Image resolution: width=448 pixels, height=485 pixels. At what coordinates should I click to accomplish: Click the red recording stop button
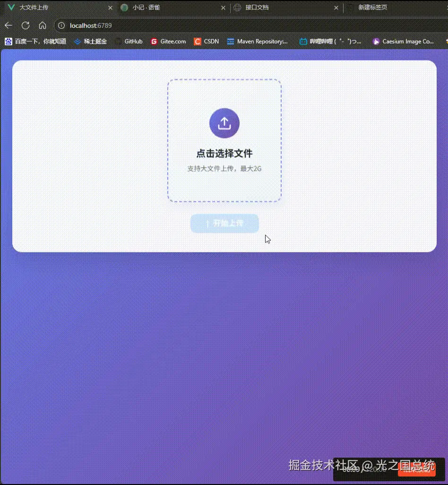pyautogui.click(x=418, y=470)
